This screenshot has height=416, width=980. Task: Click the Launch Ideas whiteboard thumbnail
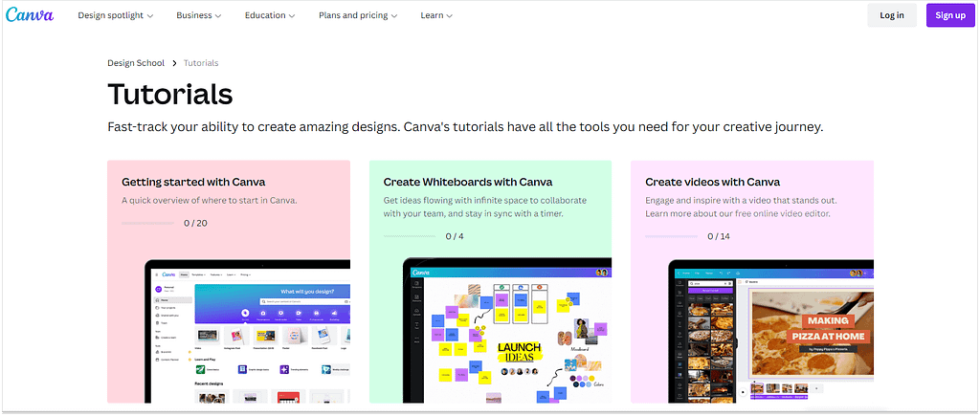tap(507, 331)
